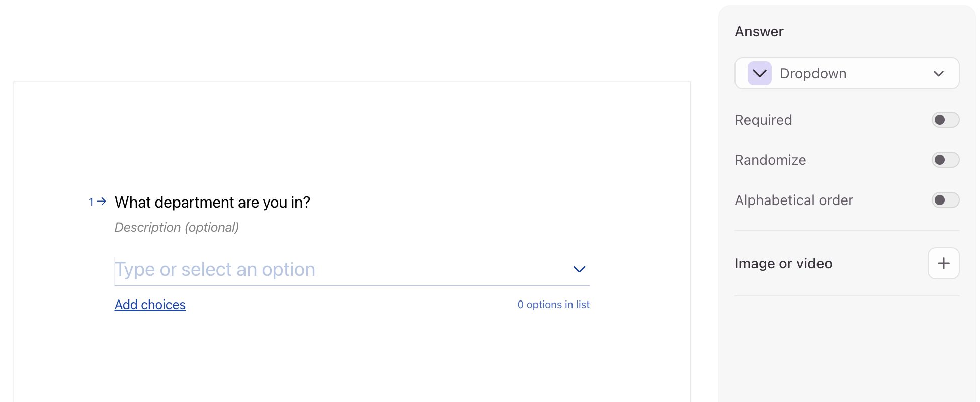Click the Answer panel heading
The width and height of the screenshot is (980, 402).
click(x=759, y=31)
